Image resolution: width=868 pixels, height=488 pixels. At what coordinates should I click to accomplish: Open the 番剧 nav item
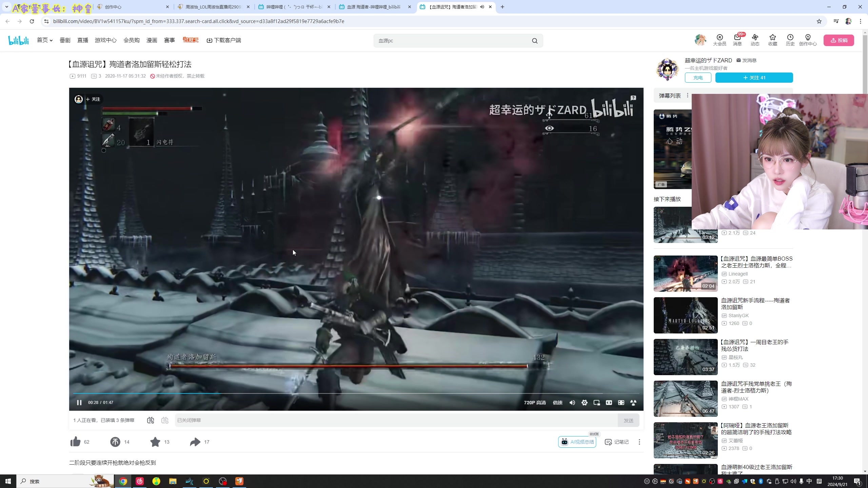65,40
